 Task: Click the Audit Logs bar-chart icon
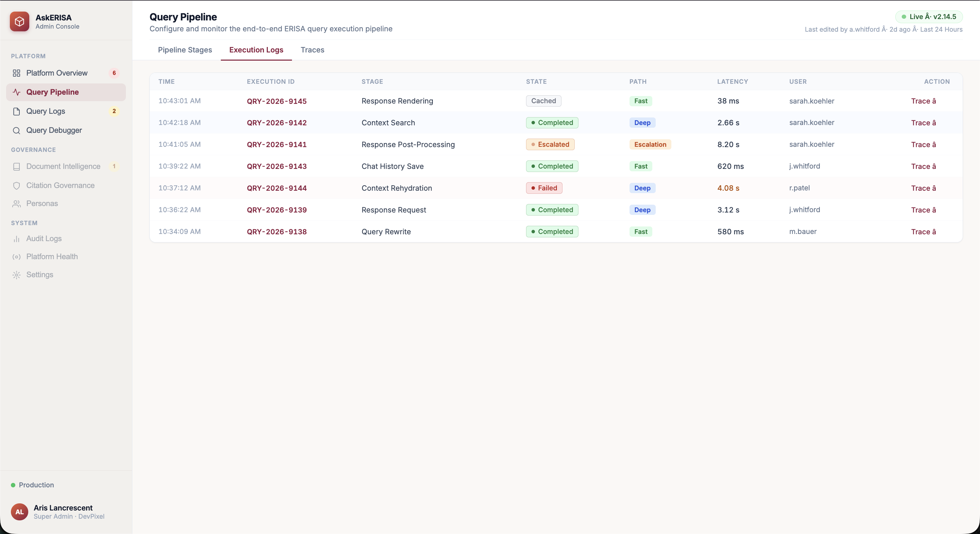point(16,239)
